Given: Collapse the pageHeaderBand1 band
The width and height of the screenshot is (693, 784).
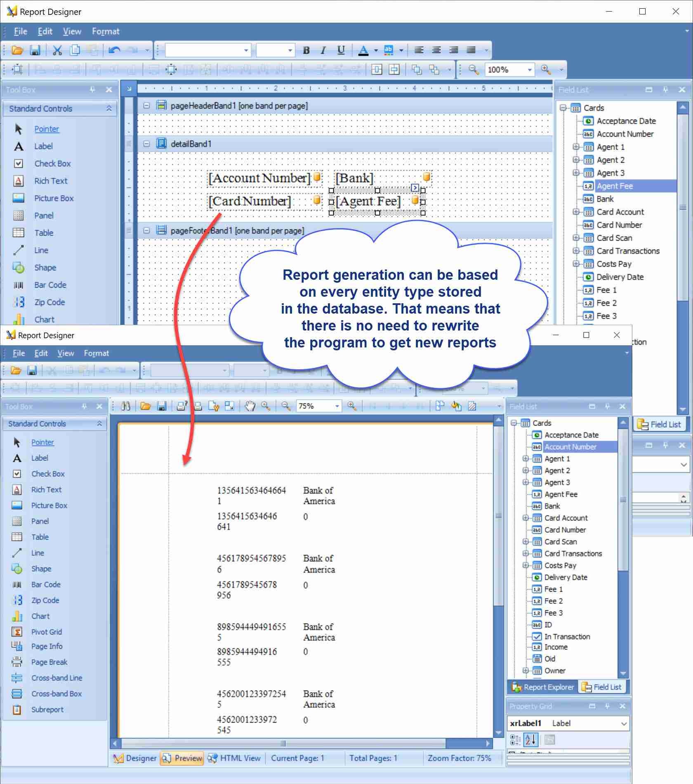Looking at the screenshot, I should (x=146, y=106).
